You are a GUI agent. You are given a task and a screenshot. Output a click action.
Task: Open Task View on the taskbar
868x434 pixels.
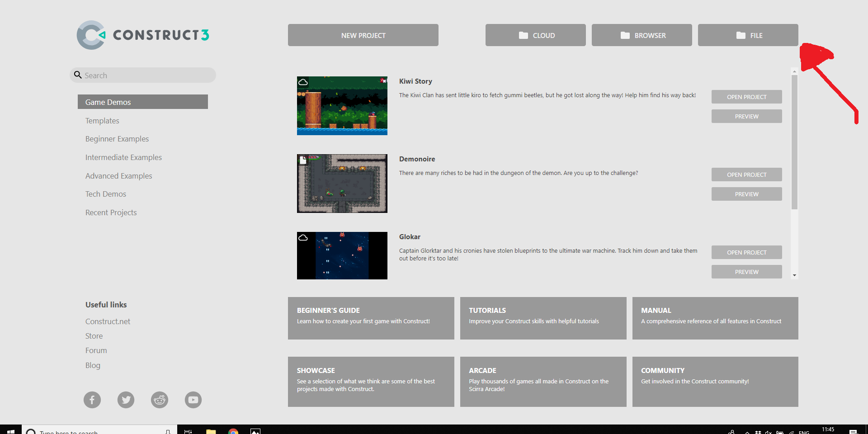click(188, 431)
